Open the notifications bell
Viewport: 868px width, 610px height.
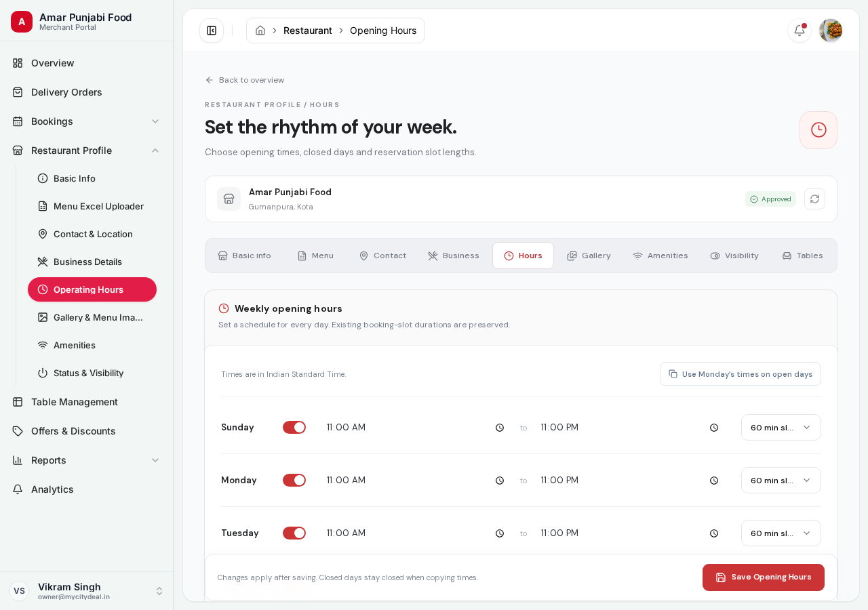tap(800, 30)
